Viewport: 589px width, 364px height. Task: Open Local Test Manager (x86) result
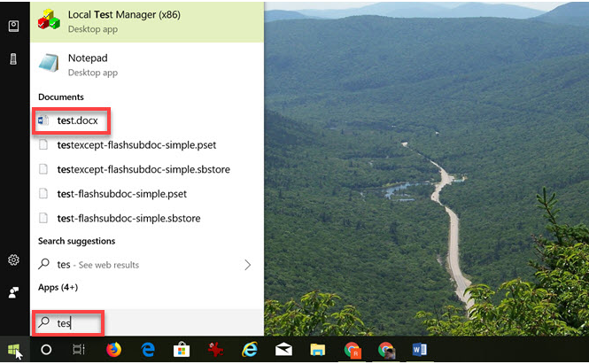tap(147, 22)
